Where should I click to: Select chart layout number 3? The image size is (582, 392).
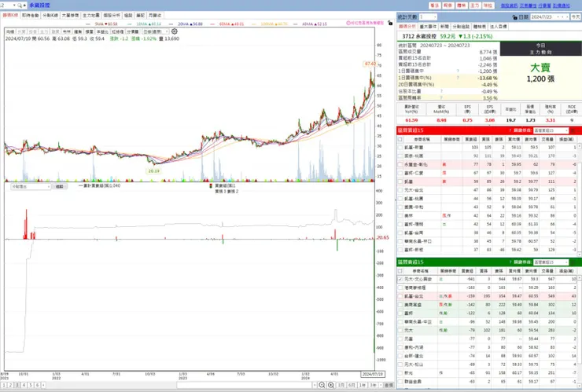[x=17, y=386]
